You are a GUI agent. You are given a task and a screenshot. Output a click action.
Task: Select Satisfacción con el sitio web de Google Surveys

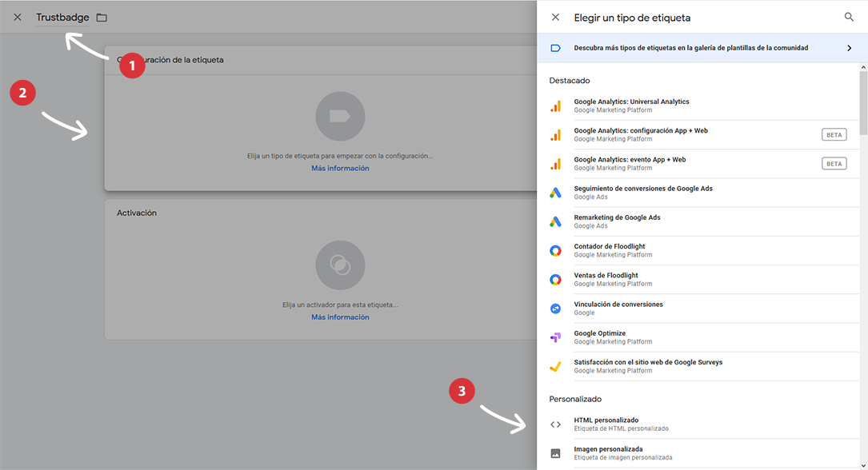(x=703, y=366)
